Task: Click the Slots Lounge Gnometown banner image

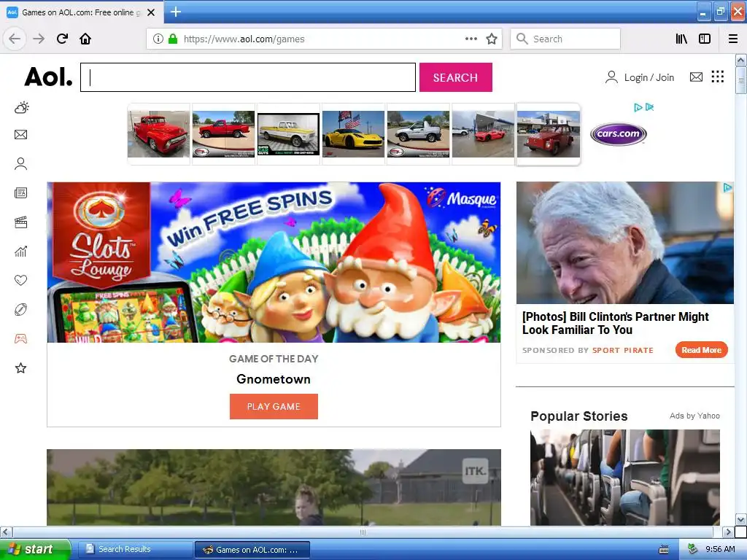Action: coord(274,262)
